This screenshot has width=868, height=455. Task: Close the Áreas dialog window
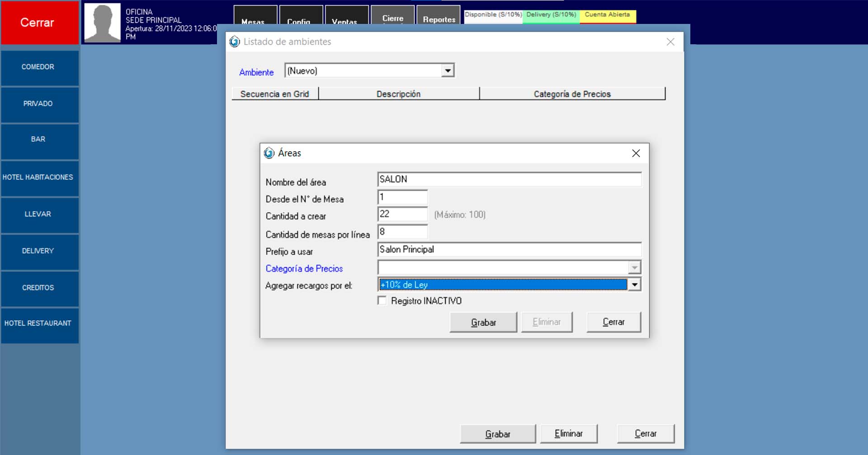tap(636, 153)
